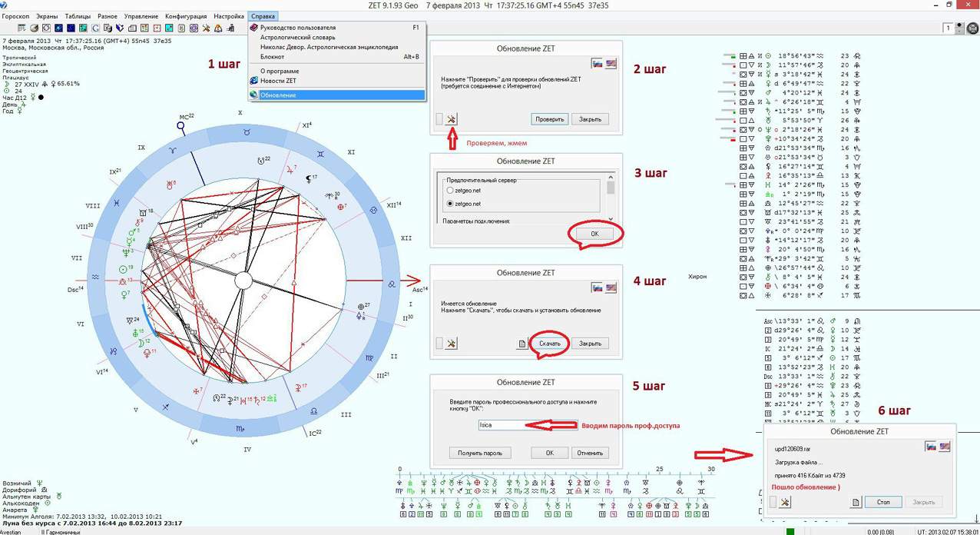Select Блокнот in the Справка menu
The image size is (980, 535).
[x=336, y=56]
